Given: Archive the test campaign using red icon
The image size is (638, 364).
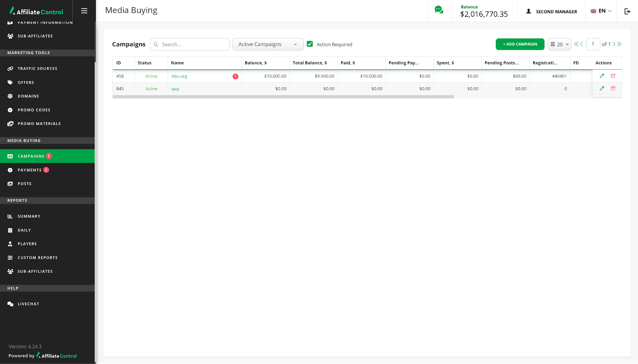Looking at the screenshot, I should point(613,88).
